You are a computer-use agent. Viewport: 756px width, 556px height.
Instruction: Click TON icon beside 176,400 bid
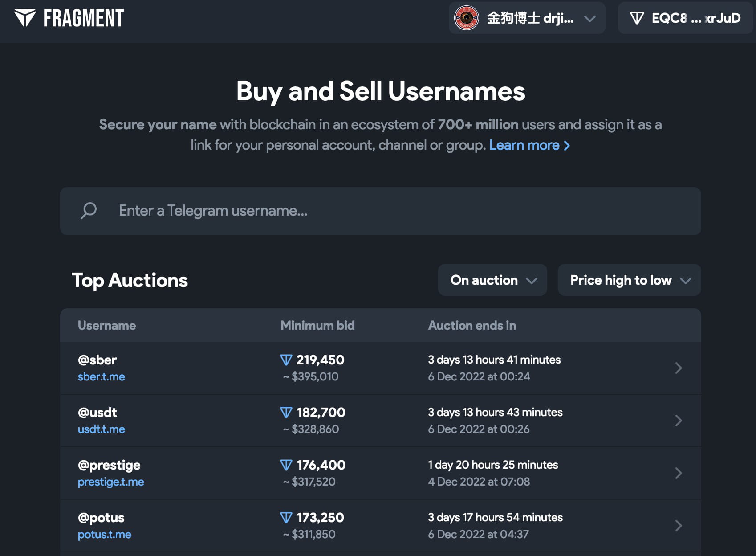pyautogui.click(x=286, y=465)
